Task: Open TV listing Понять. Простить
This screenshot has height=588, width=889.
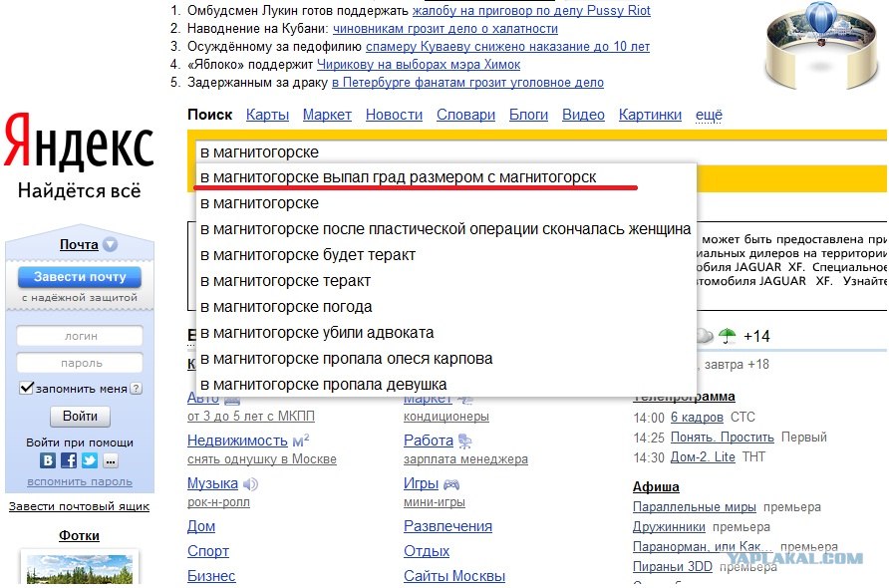Action: pyautogui.click(x=723, y=438)
